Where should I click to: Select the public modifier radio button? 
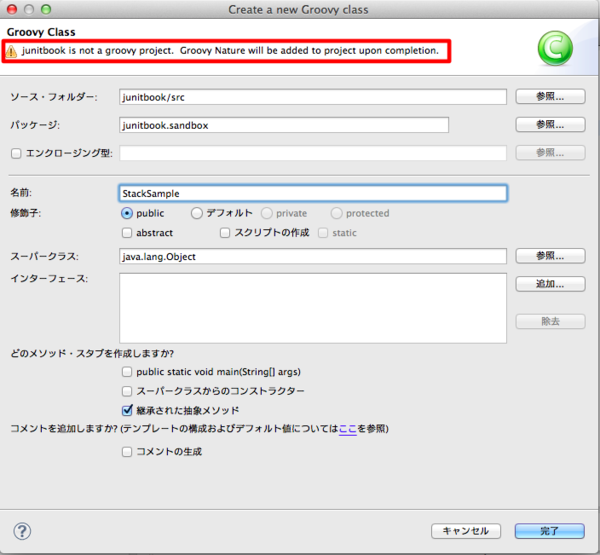click(127, 213)
